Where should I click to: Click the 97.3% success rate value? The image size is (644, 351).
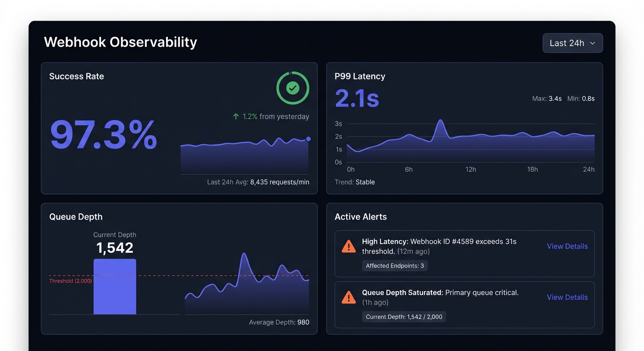coord(103,134)
